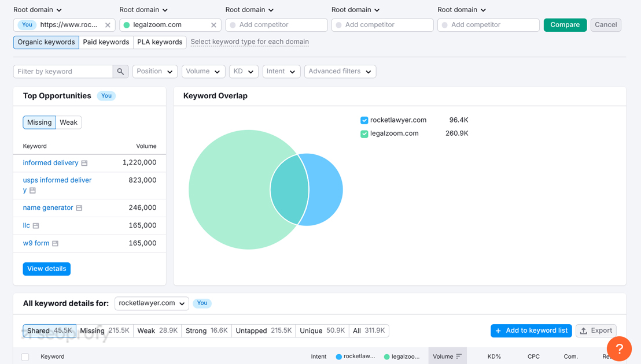Open the third Root domain dropdown
The height and width of the screenshot is (364, 641).
tap(249, 10)
